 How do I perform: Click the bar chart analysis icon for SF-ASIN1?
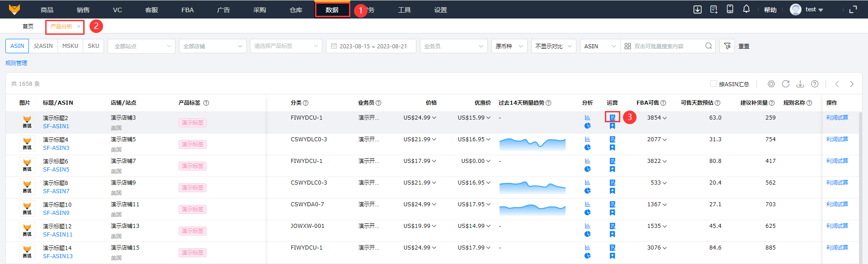tap(587, 117)
